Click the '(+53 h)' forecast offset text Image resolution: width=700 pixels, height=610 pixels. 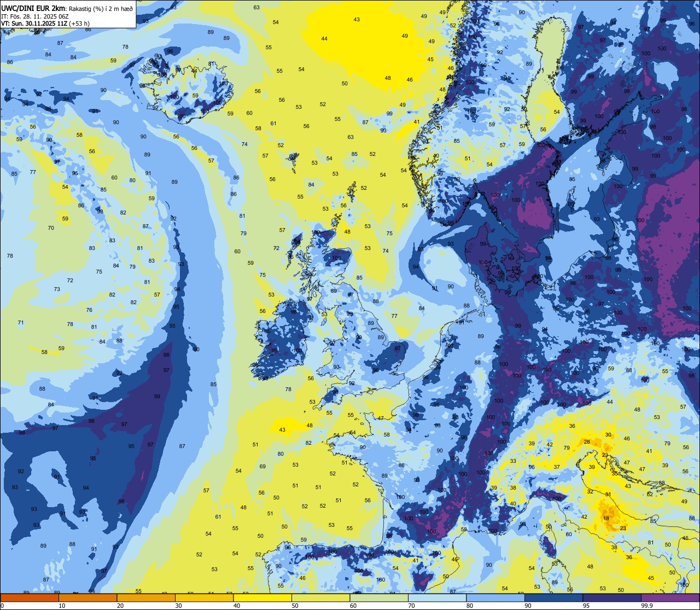pyautogui.click(x=79, y=24)
